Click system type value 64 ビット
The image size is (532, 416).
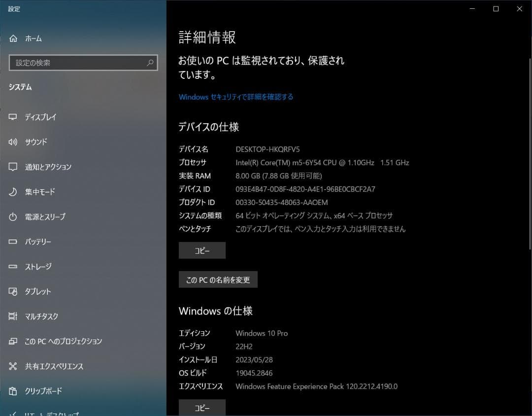point(314,216)
